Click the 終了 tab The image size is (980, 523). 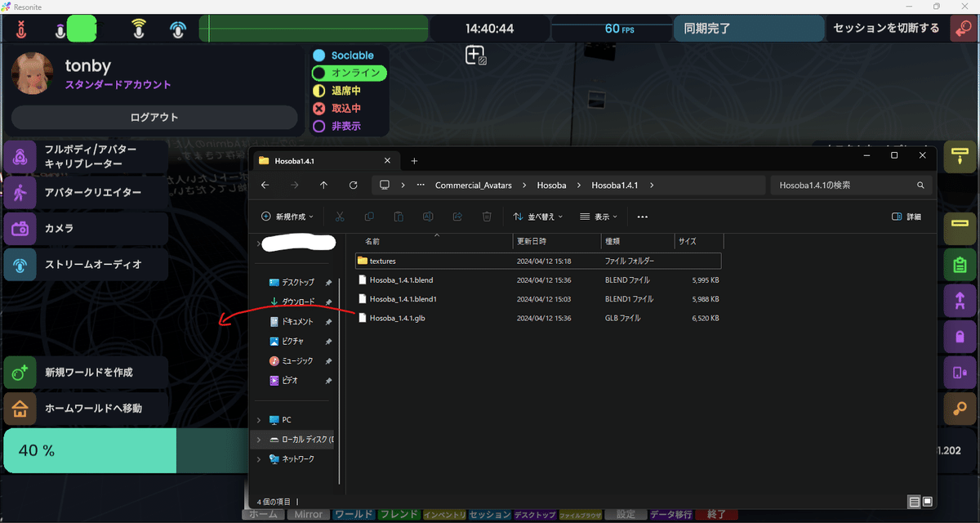click(x=716, y=515)
